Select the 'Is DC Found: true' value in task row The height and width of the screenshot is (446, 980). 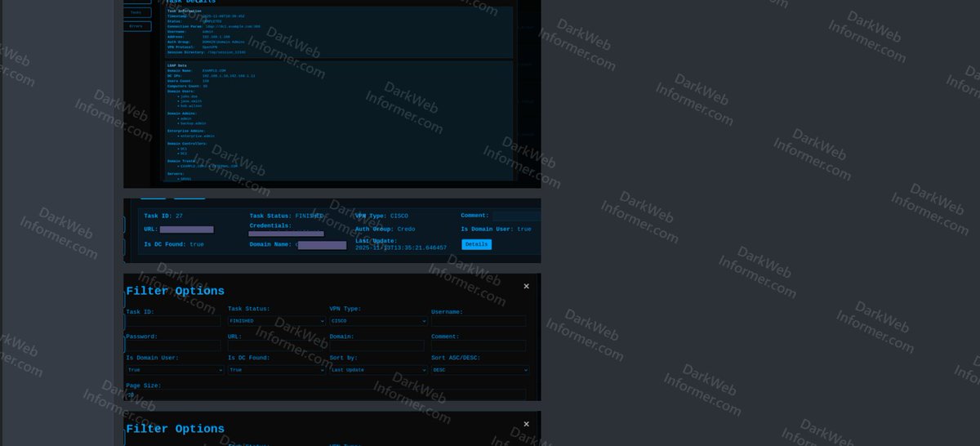coord(174,244)
